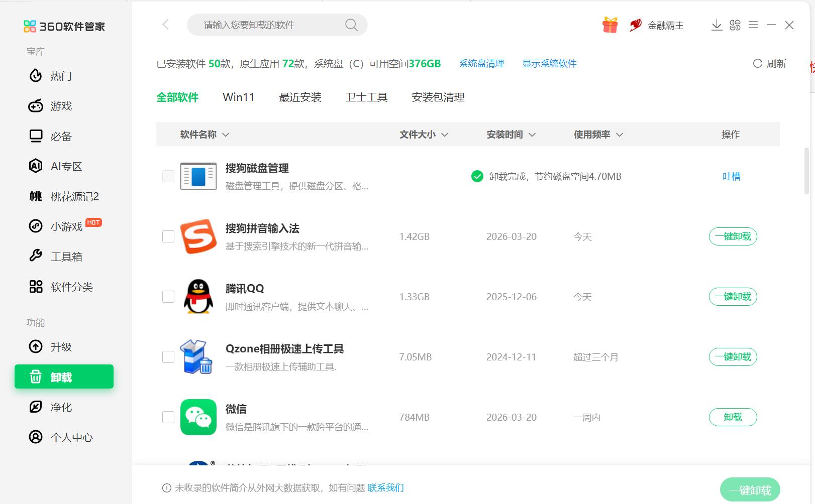This screenshot has height=504, width=815.
Task: Click the info icon beside 未收录的软件简介
Action: tap(167, 488)
